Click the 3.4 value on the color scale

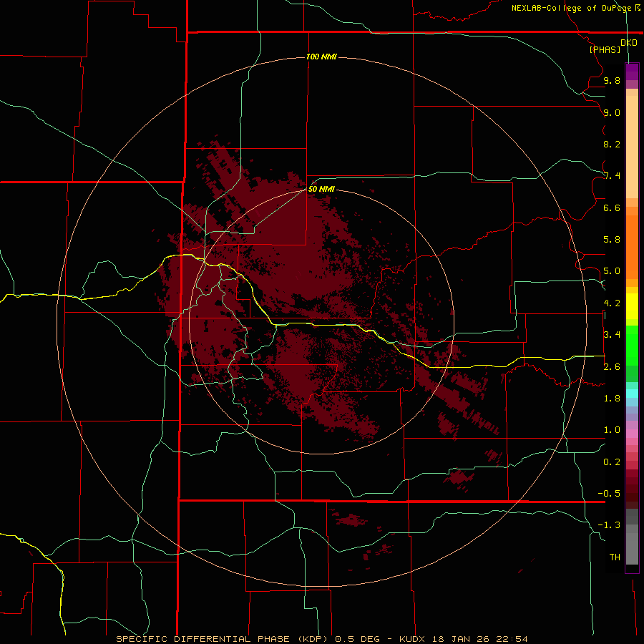click(x=612, y=335)
